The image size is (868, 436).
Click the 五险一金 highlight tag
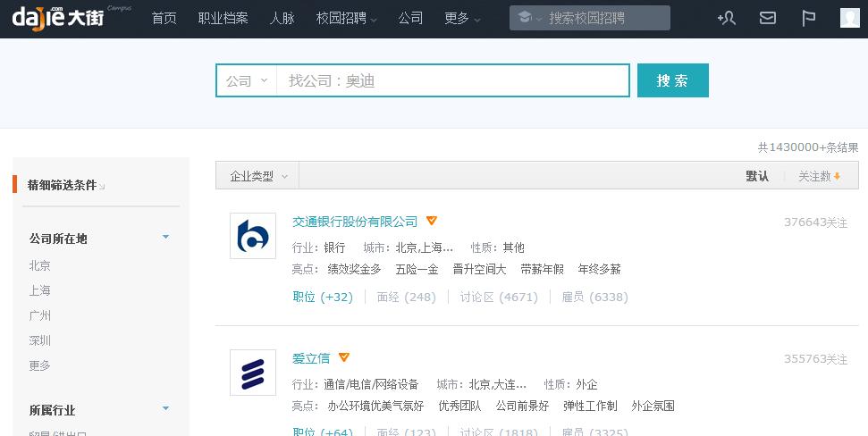click(417, 270)
